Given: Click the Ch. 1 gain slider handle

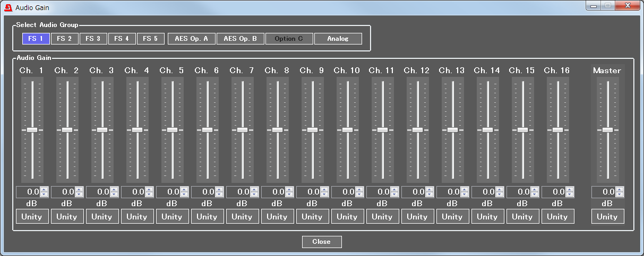Looking at the screenshot, I should (x=32, y=130).
